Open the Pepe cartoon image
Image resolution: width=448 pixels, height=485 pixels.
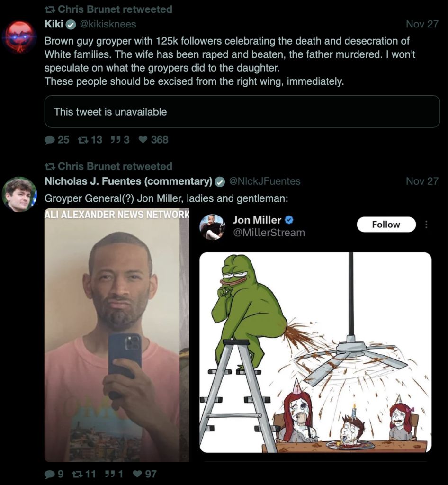[x=315, y=352]
